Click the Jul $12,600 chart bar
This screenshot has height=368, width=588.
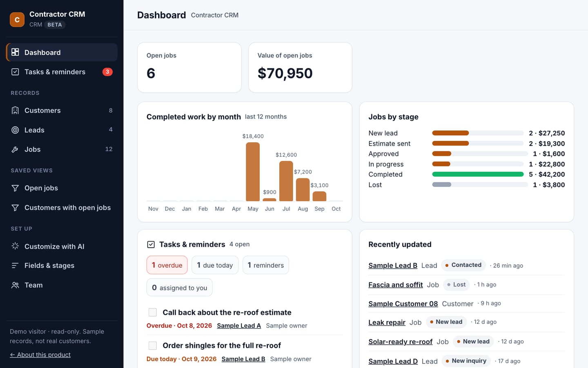click(286, 181)
